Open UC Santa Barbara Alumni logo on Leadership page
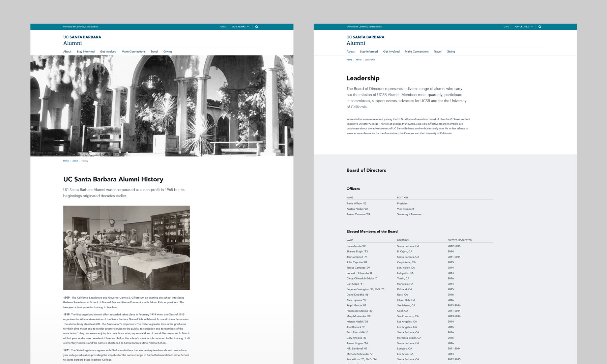This screenshot has width=607, height=364. (365, 40)
